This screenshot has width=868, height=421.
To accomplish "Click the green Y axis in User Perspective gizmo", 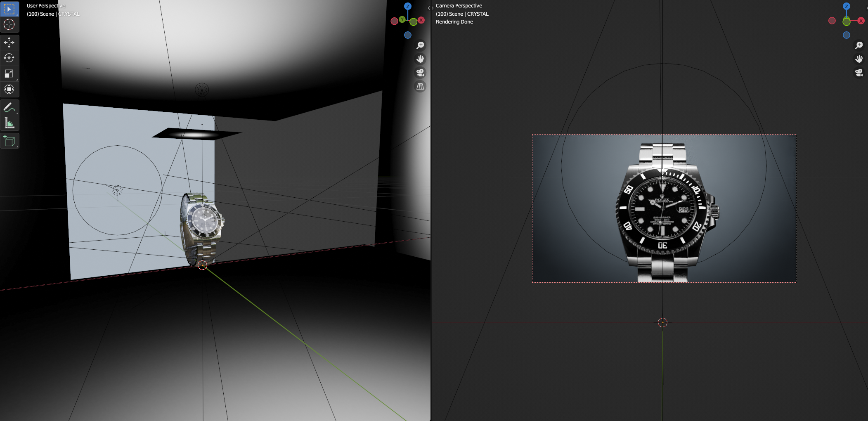I will coord(402,19).
